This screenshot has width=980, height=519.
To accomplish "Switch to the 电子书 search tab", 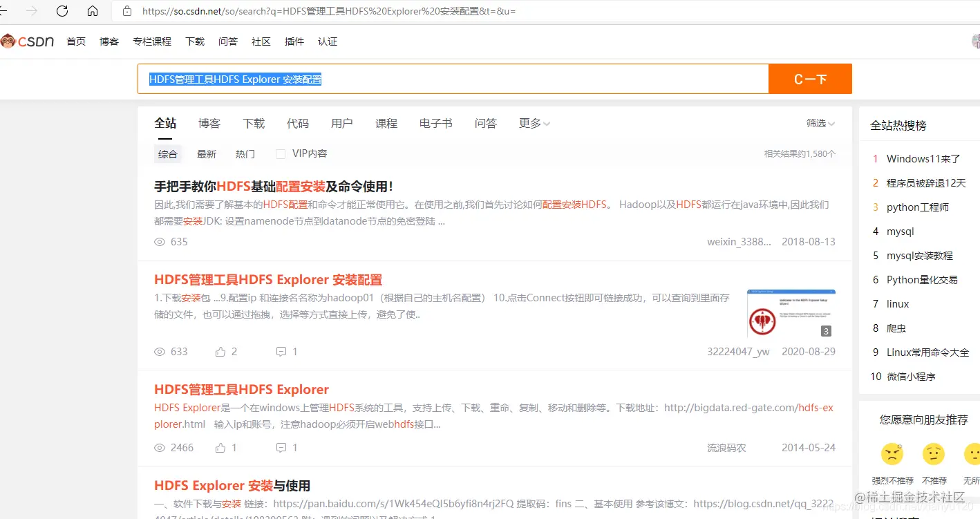I will (x=436, y=124).
